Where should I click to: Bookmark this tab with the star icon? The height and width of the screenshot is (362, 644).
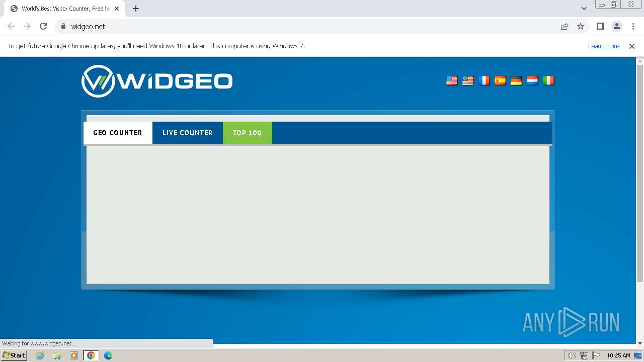[581, 26]
